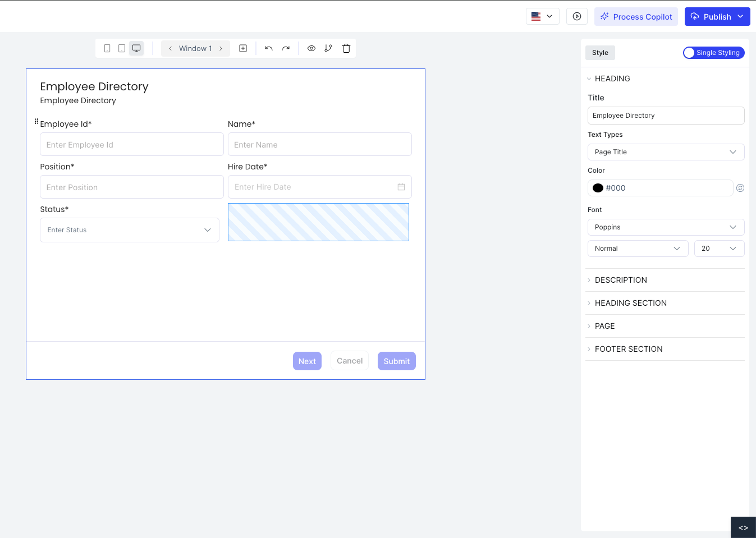Switch to tablet preview view
The height and width of the screenshot is (538, 756).
(x=121, y=48)
